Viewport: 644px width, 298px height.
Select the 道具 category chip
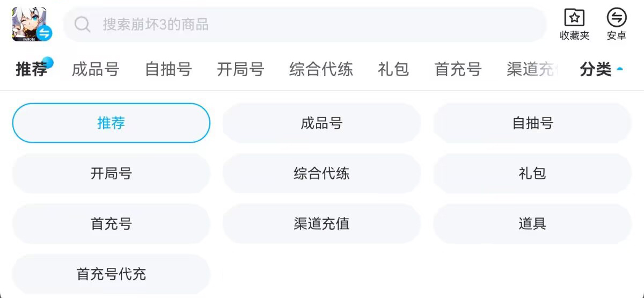point(532,224)
